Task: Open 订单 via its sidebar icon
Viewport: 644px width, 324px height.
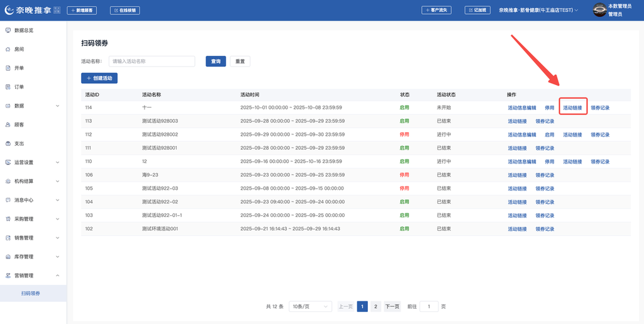Action: [x=8, y=87]
